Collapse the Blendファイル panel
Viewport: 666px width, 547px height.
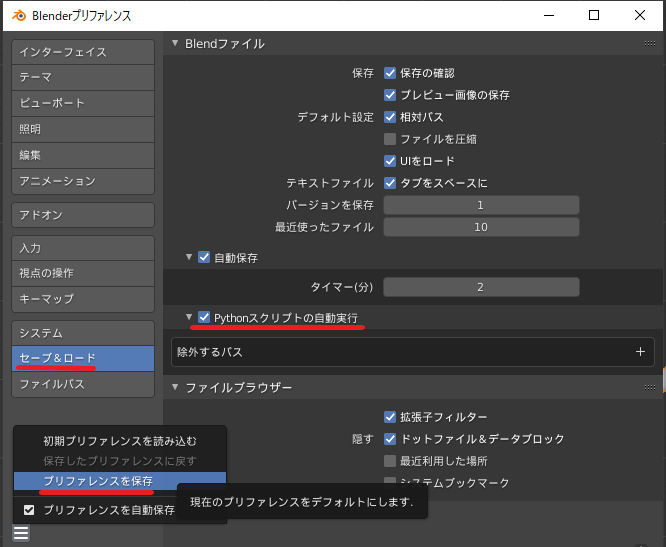175,43
